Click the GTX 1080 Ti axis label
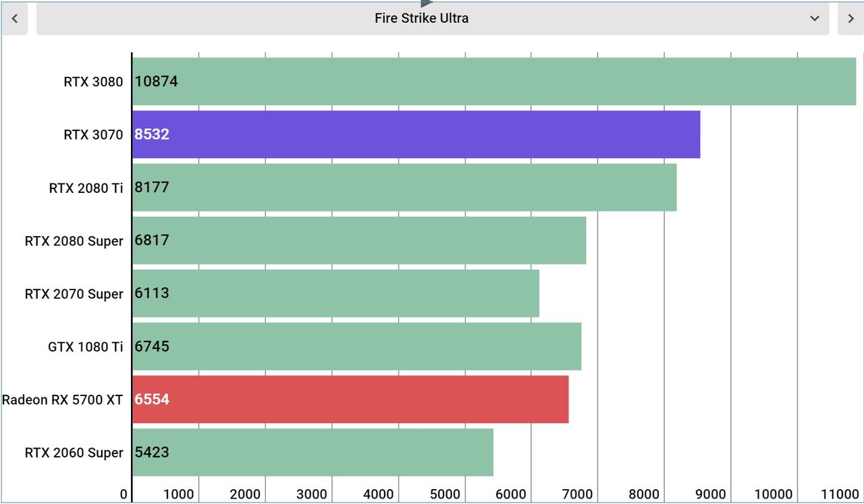 tap(86, 347)
